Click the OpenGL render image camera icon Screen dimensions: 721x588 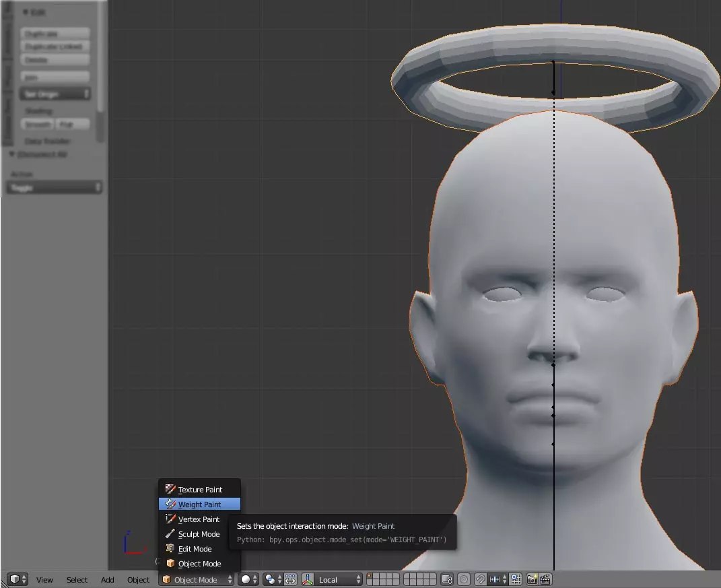tap(532, 579)
